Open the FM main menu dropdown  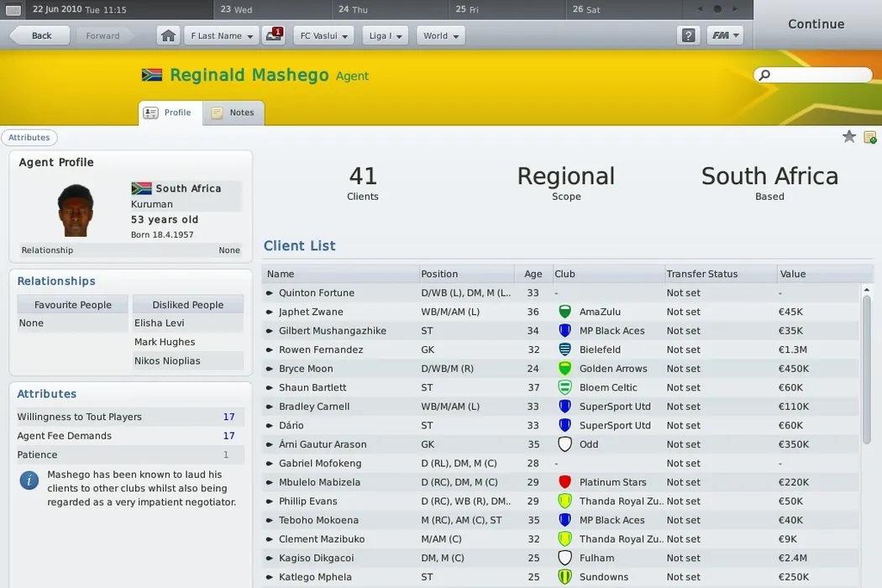pyautogui.click(x=725, y=35)
